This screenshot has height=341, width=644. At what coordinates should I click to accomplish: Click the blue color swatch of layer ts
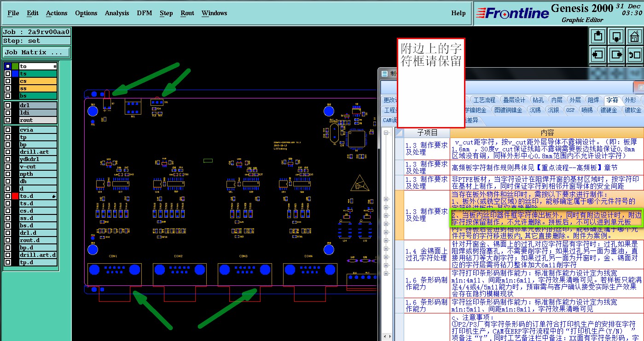(x=15, y=74)
